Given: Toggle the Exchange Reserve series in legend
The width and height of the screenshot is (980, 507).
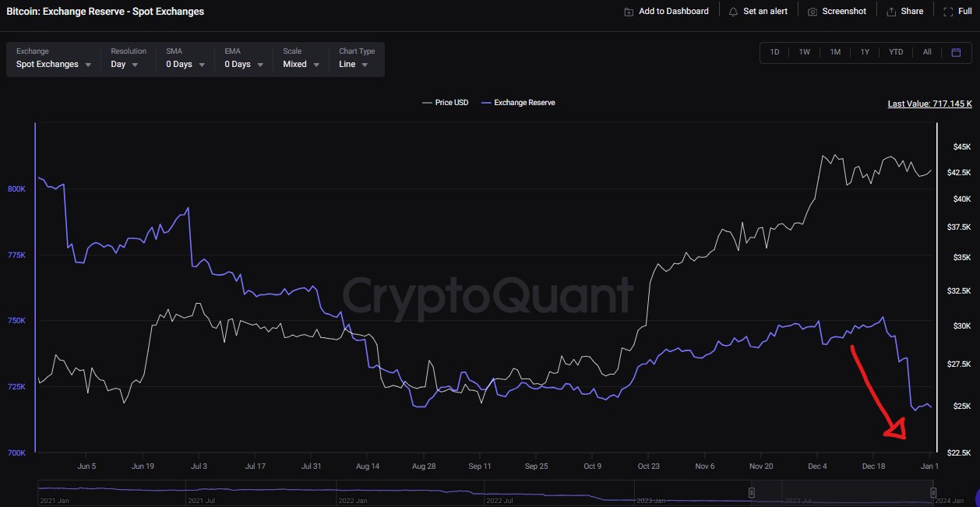Looking at the screenshot, I should click(519, 103).
